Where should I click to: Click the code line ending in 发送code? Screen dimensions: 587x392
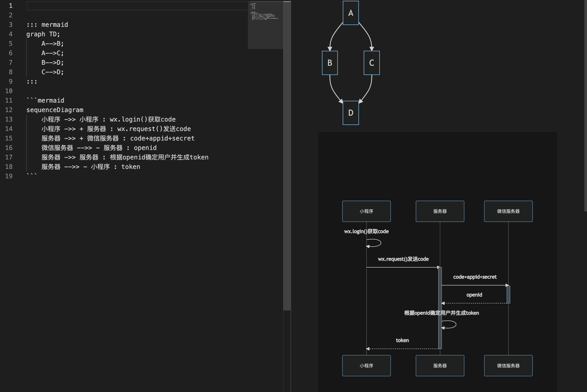[x=116, y=129]
